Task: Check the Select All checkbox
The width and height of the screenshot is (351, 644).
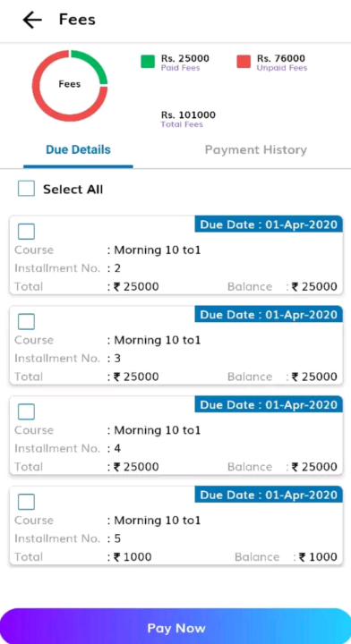Action: 26,189
